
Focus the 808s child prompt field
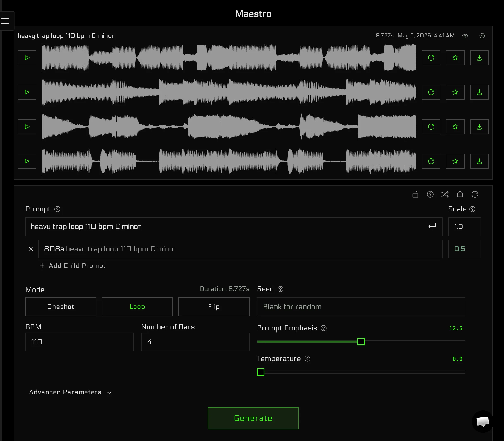(240, 249)
